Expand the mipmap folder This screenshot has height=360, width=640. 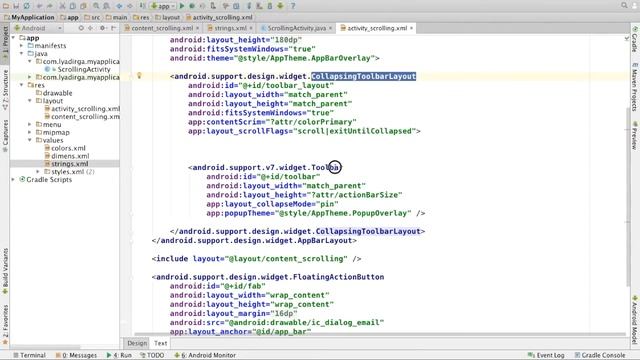[x=30, y=132]
